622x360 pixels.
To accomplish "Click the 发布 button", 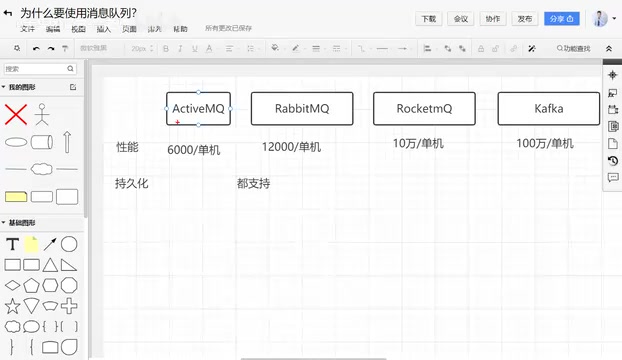I will [x=524, y=19].
